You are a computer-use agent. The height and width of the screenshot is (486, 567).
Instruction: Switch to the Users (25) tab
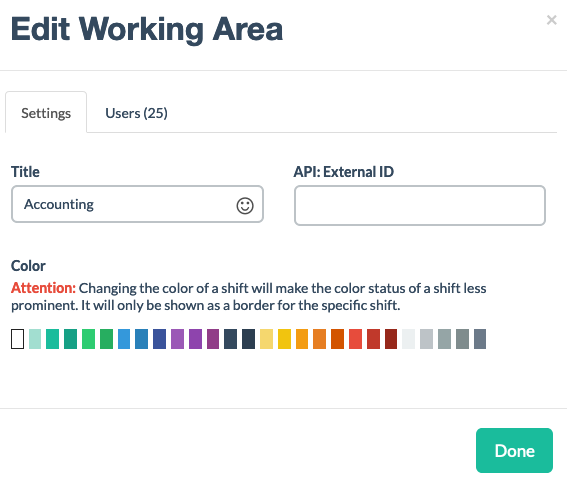[136, 113]
